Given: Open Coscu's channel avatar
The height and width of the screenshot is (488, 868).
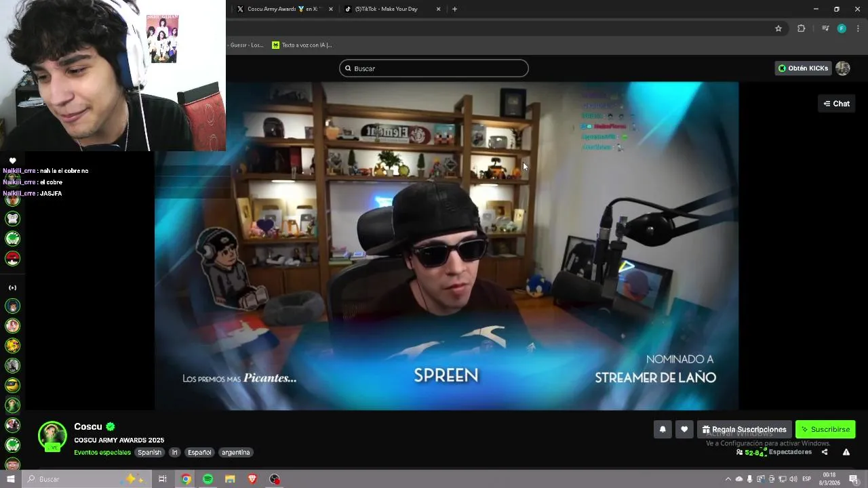Looking at the screenshot, I should [x=52, y=436].
